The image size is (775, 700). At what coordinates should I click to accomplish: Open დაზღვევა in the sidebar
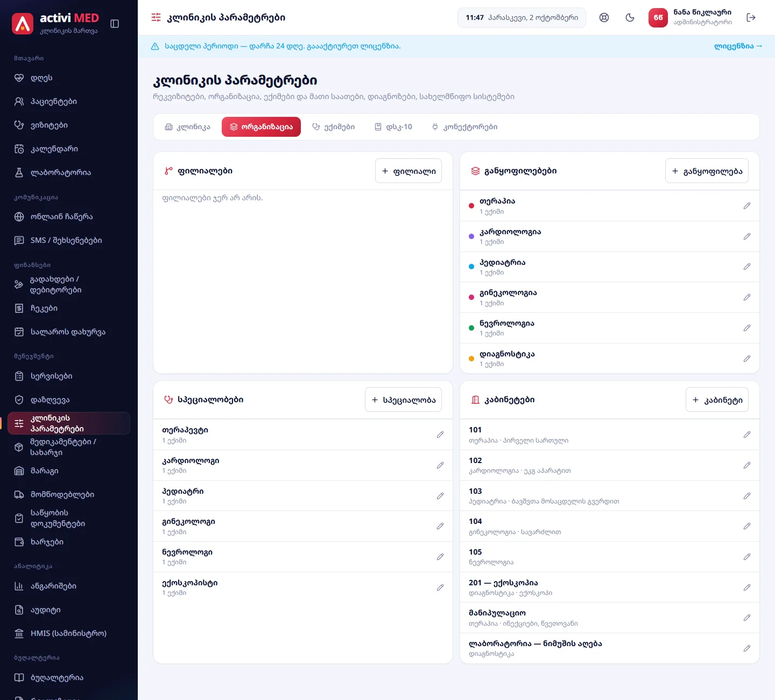[69, 400]
